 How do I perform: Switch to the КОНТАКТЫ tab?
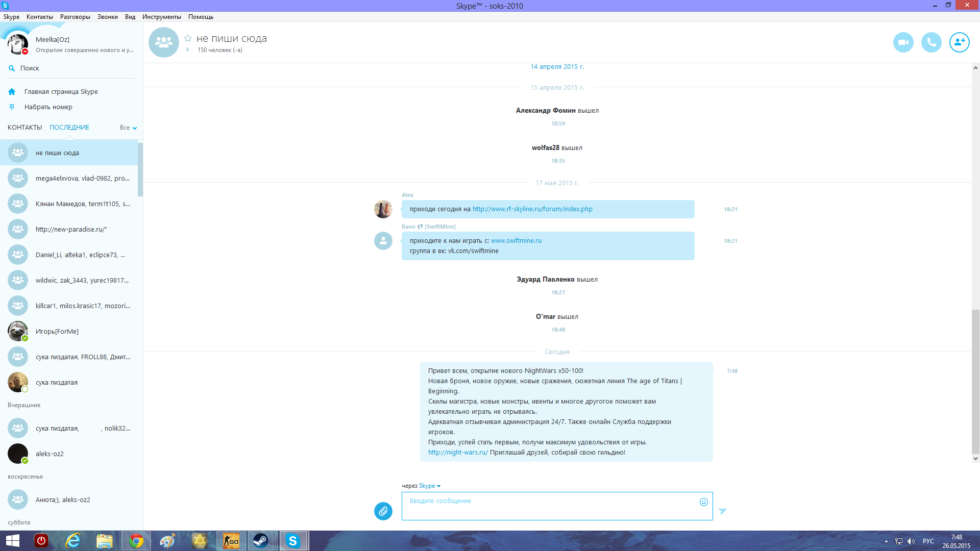coord(24,128)
